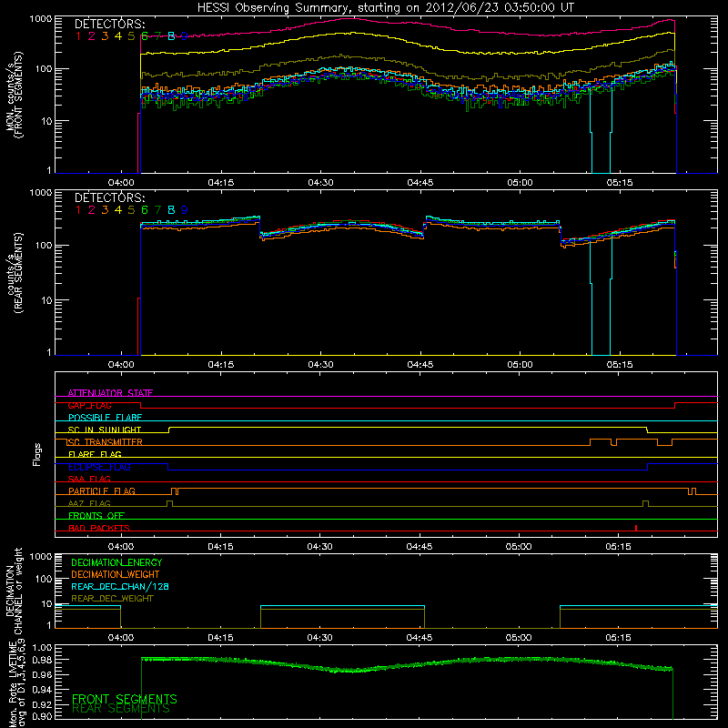The image size is (728, 728).
Task: Click DETECTORS: label in rear segments panel
Action: pyautogui.click(x=109, y=197)
